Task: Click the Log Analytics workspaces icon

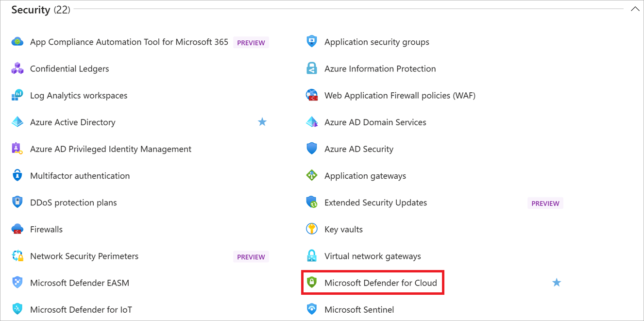Action: coord(17,95)
